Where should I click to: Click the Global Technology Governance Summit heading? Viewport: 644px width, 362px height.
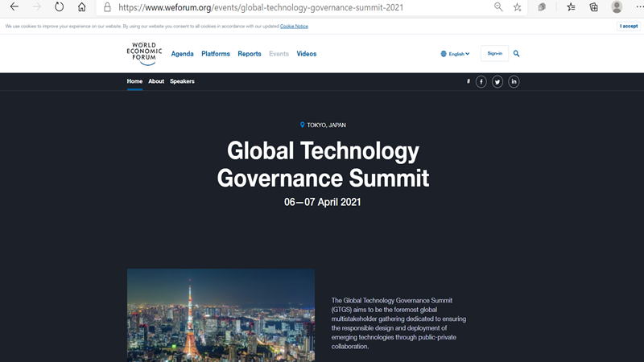click(x=323, y=164)
